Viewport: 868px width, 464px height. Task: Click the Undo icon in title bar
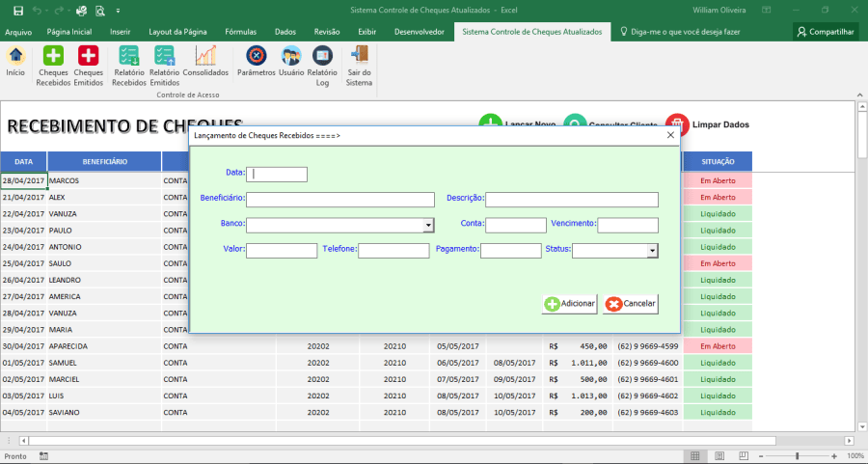[x=37, y=11]
